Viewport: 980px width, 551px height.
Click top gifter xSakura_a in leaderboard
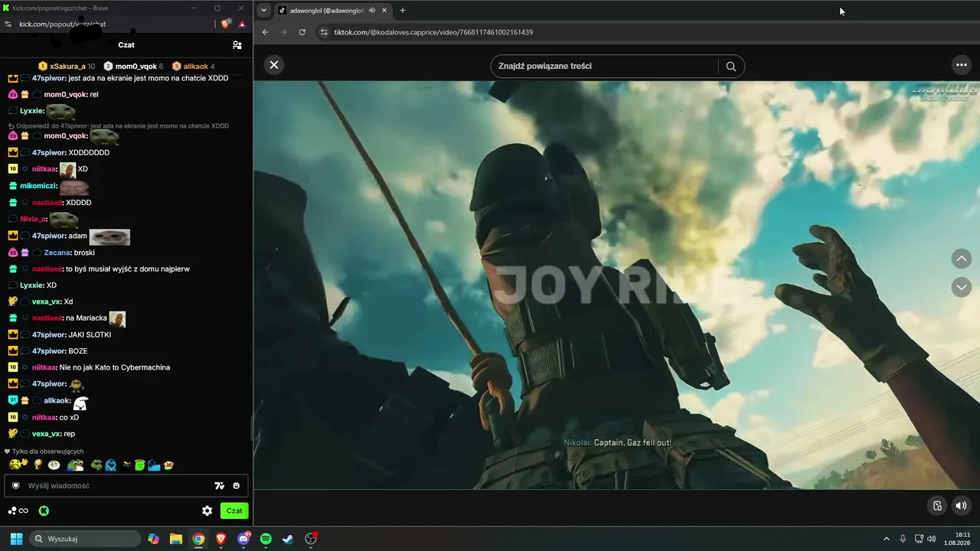pyautogui.click(x=67, y=67)
